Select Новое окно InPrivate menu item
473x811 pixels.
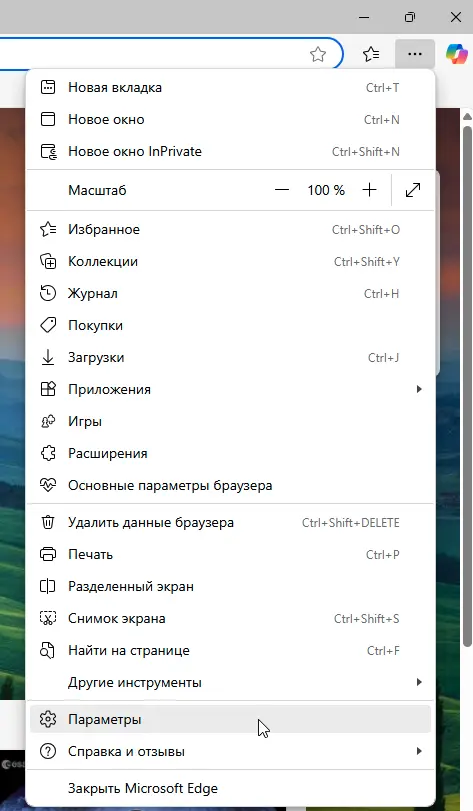coord(231,152)
